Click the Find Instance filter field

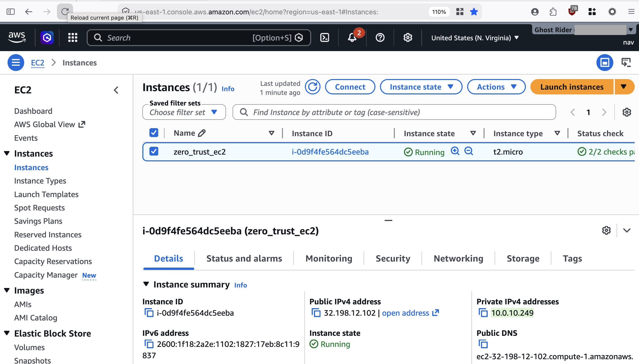click(394, 112)
